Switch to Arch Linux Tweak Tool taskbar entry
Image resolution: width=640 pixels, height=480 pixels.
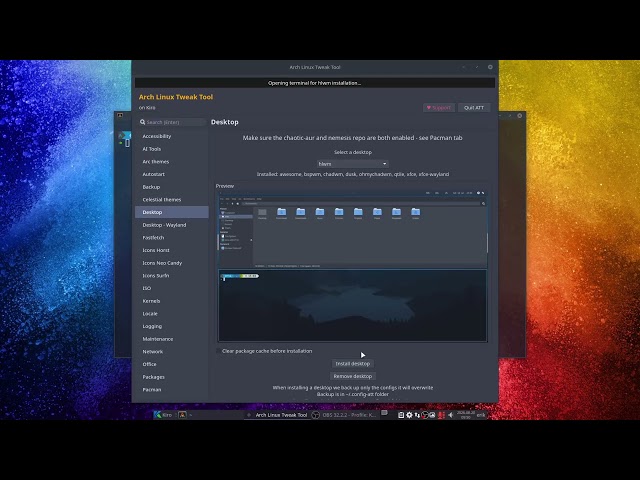276,415
